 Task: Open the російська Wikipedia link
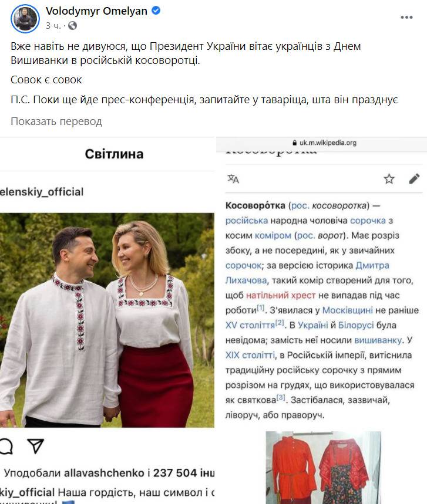pyautogui.click(x=247, y=221)
